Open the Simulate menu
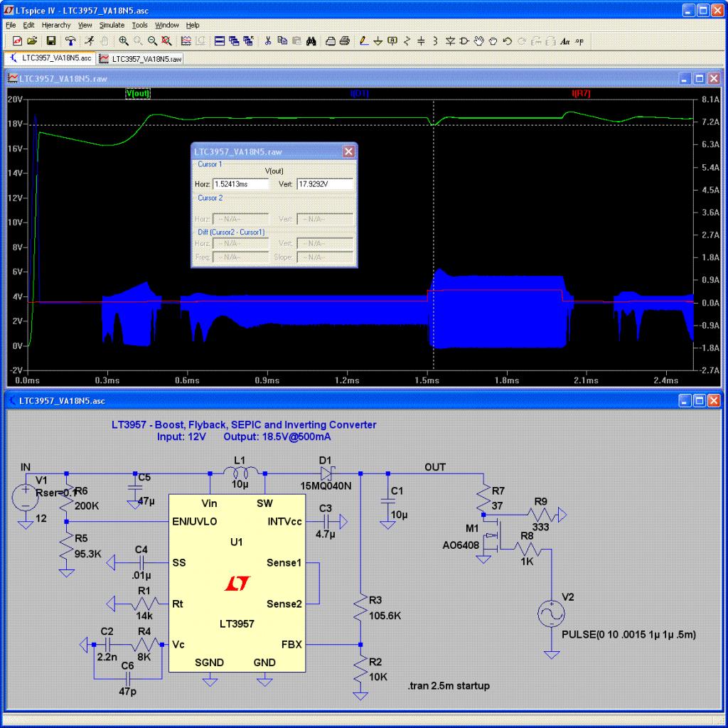The width and height of the screenshot is (728, 728). 112,25
